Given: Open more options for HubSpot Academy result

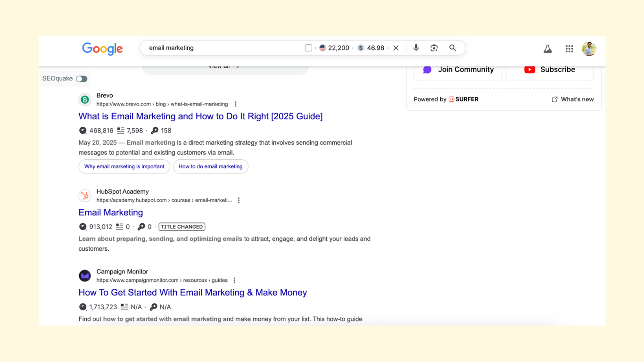Looking at the screenshot, I should [239, 200].
